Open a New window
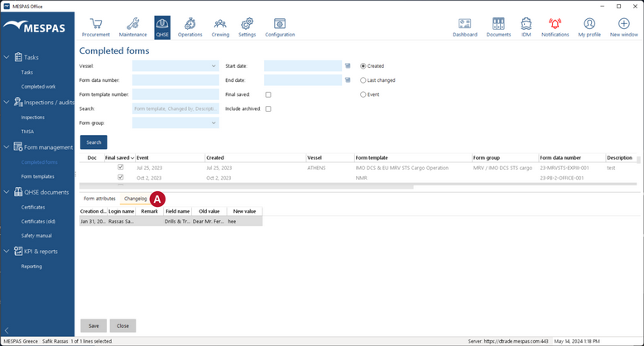Viewport: 644px width, 346px height. click(624, 27)
